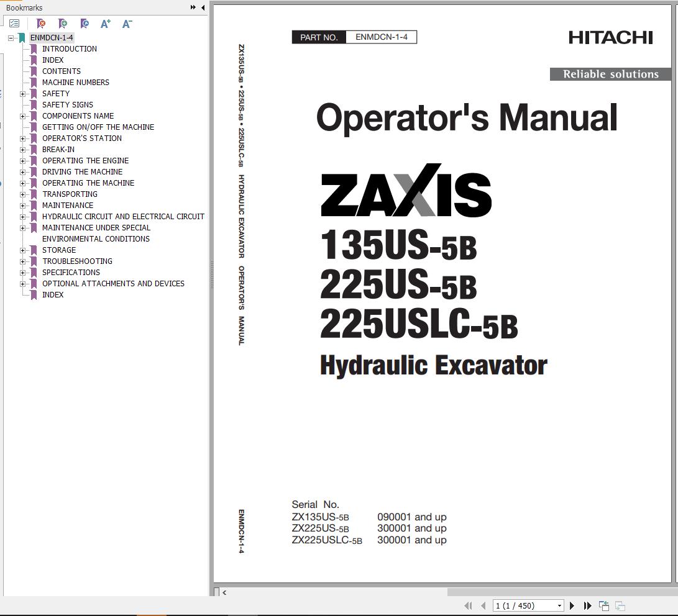This screenshot has width=678, height=616.
Task: Expand the DRIVING THE MACHINE bookmark
Action: pos(22,173)
